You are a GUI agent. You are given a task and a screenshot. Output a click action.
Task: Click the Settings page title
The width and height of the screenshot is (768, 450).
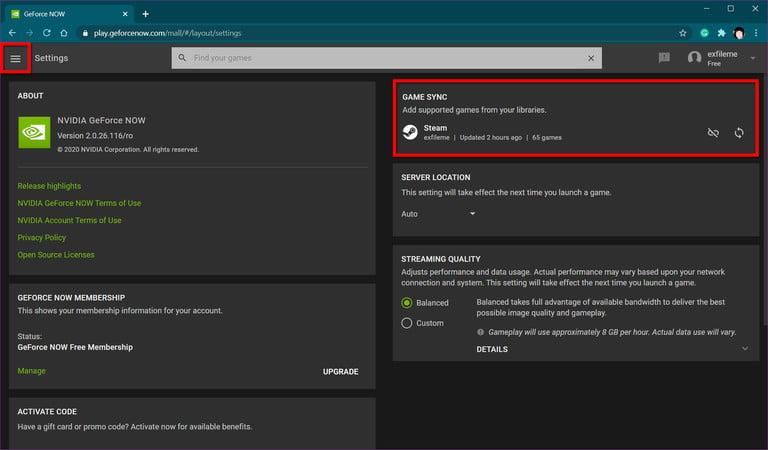(x=51, y=58)
